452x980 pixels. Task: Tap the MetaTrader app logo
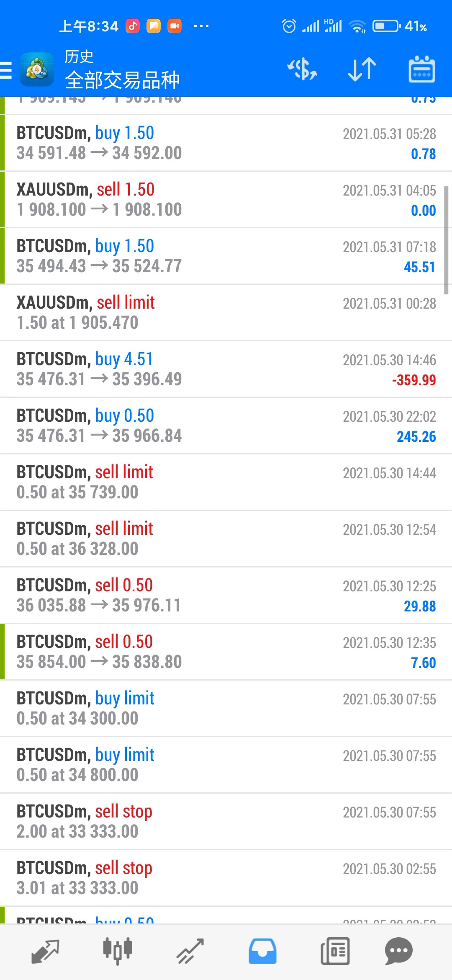click(37, 70)
